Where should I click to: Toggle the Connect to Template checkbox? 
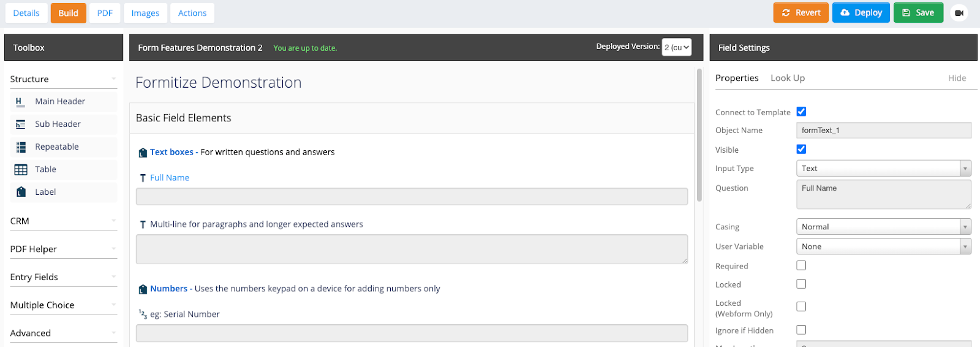[801, 112]
